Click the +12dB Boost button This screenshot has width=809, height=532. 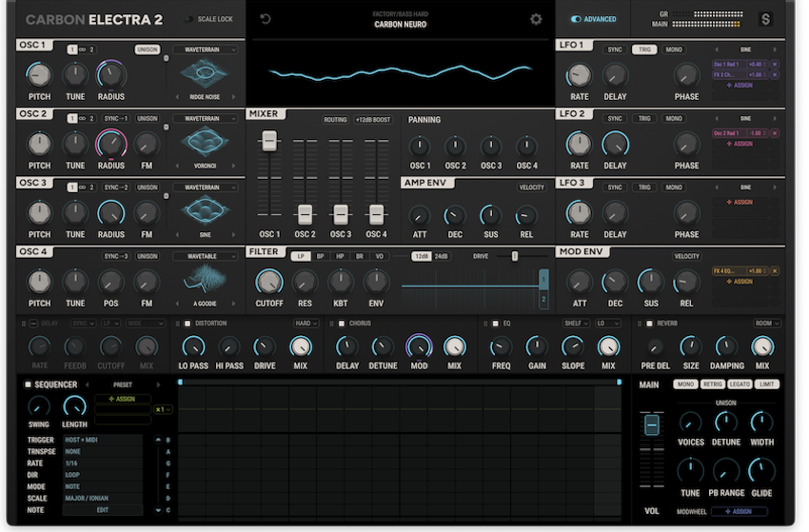pyautogui.click(x=374, y=120)
